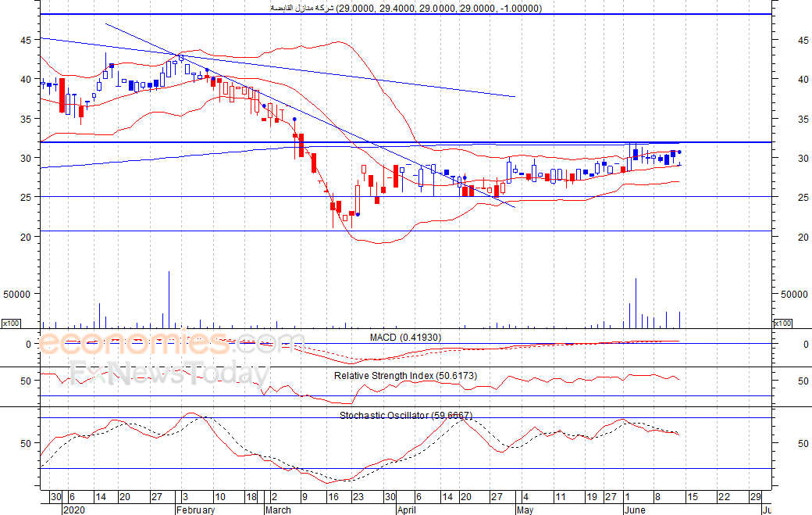Click the left x100 volume scale box

pyautogui.click(x=11, y=324)
